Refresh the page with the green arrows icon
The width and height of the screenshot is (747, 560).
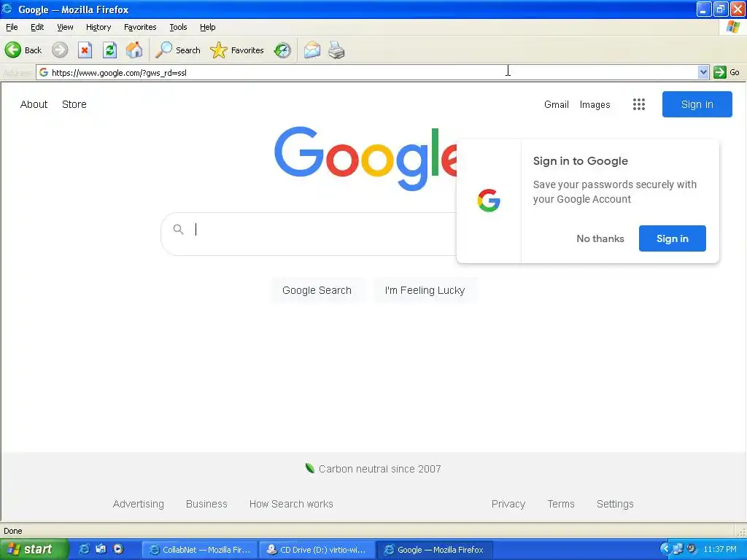click(110, 50)
